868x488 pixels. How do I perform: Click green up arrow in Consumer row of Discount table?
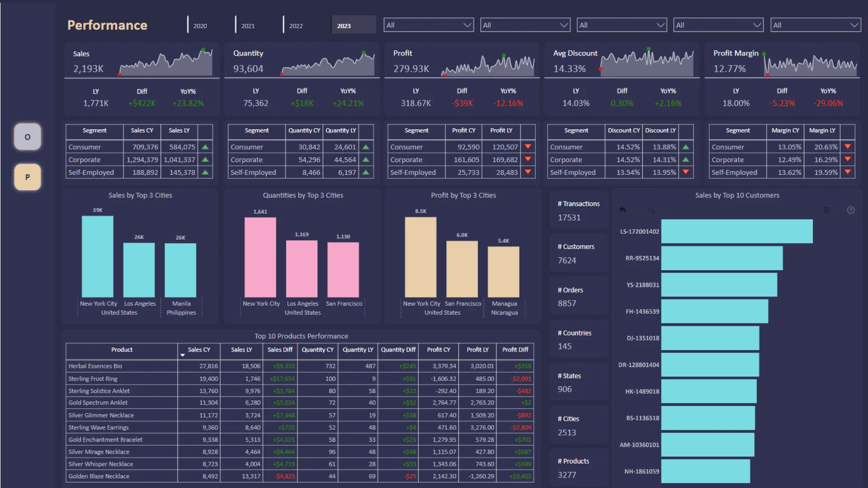(x=686, y=147)
